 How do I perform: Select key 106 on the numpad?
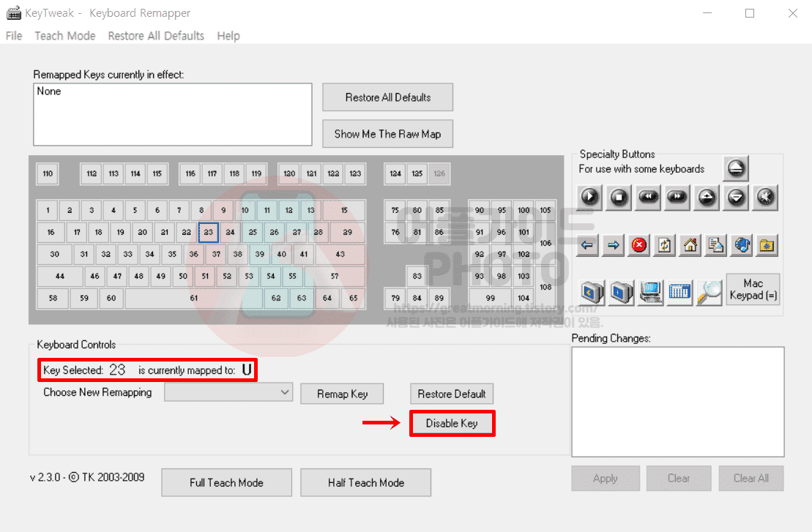545,243
